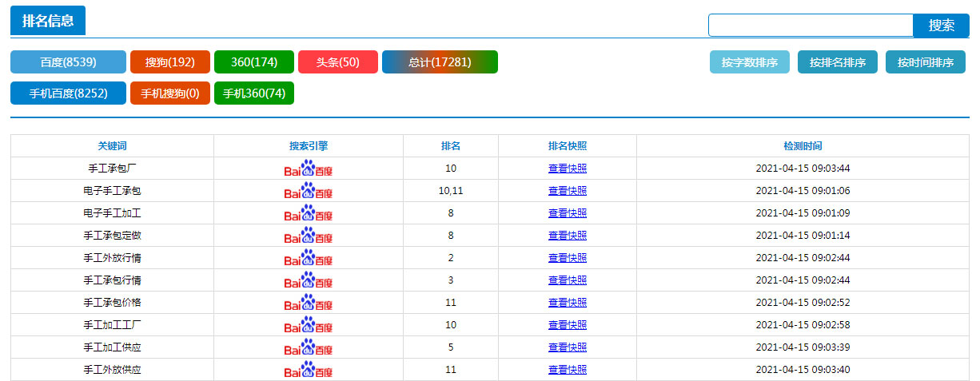Viewport: 980px width, 381px height.
Task: Click timestamp 2021-04-15 09:03:39
Action: tap(803, 347)
